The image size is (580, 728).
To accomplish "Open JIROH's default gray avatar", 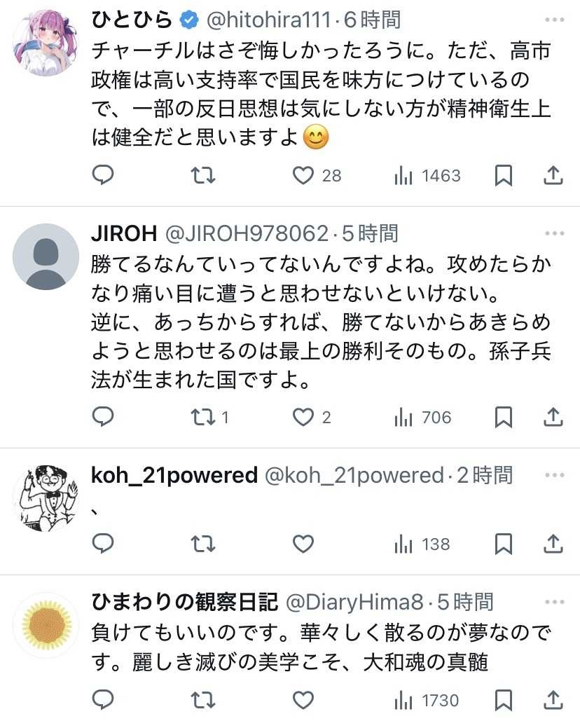I will point(46,256).
